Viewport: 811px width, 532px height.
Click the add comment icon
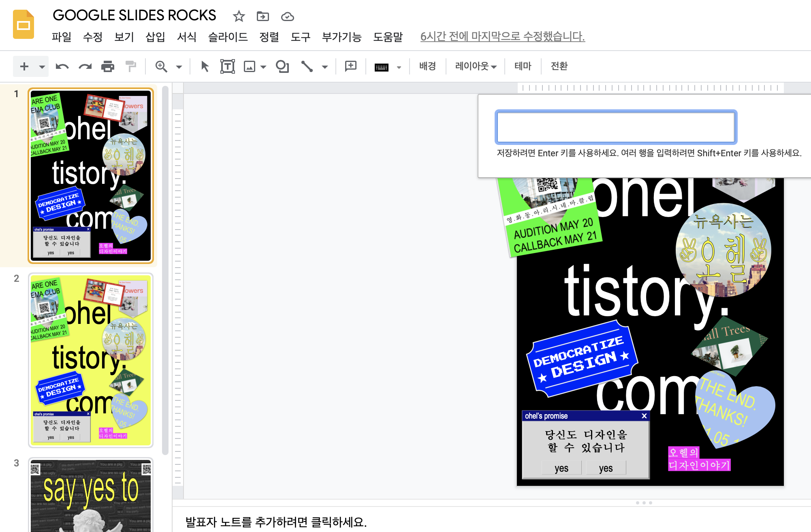351,66
